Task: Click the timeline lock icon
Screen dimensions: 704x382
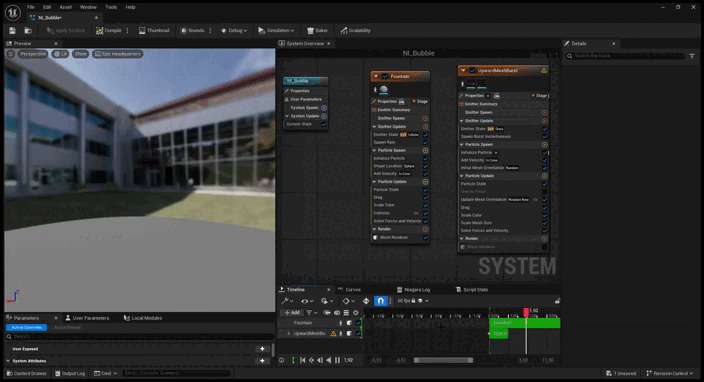Action: (557, 301)
